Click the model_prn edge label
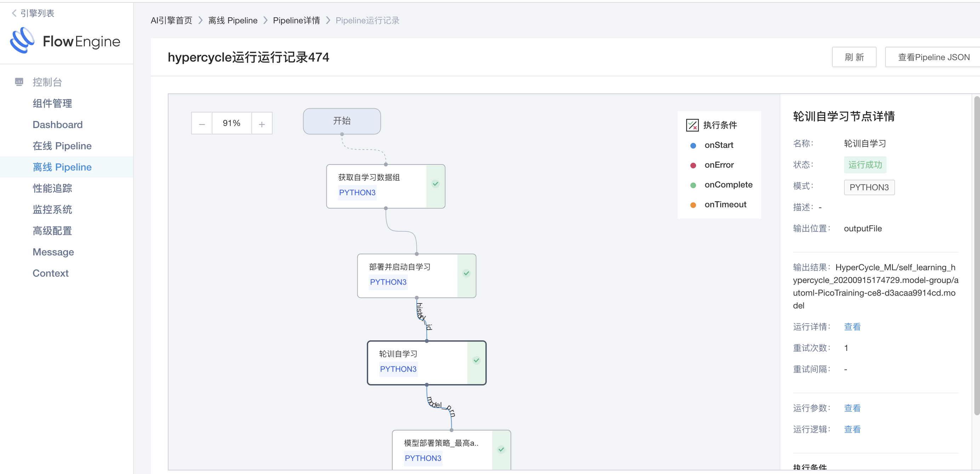 [440, 406]
